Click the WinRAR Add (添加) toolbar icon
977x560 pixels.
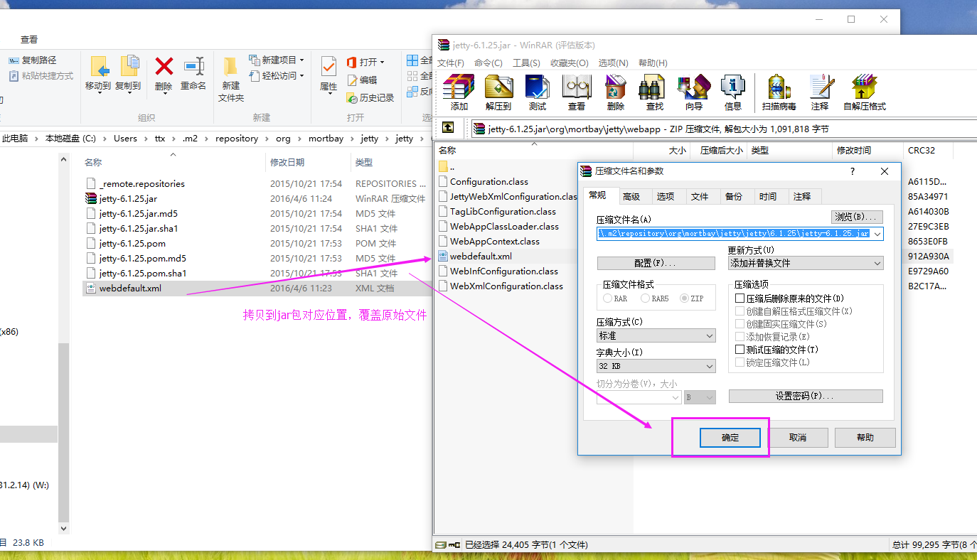coord(459,87)
